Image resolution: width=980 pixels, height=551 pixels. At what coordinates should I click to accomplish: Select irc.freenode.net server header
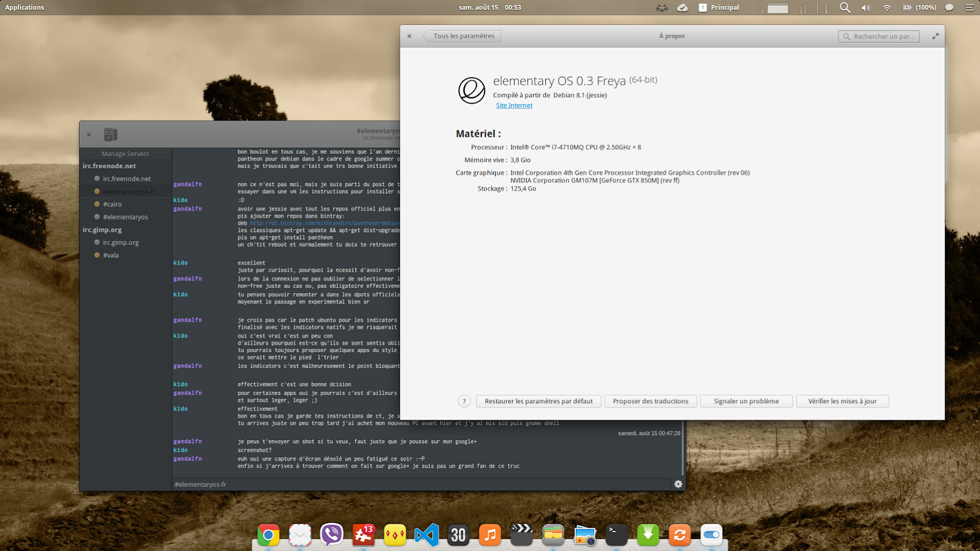[110, 166]
